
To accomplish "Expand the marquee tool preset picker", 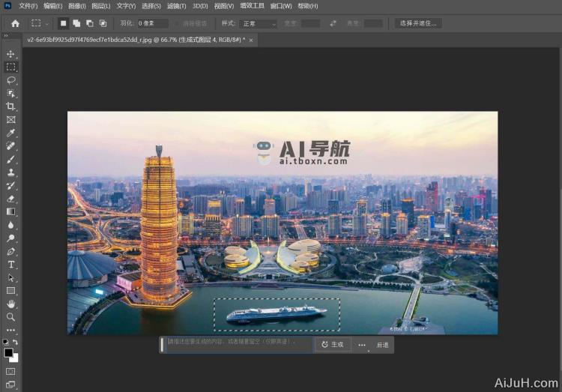I will (47, 24).
